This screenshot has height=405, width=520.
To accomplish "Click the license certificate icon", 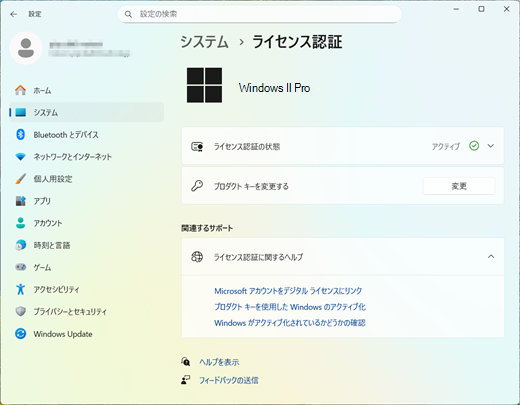I will (197, 146).
